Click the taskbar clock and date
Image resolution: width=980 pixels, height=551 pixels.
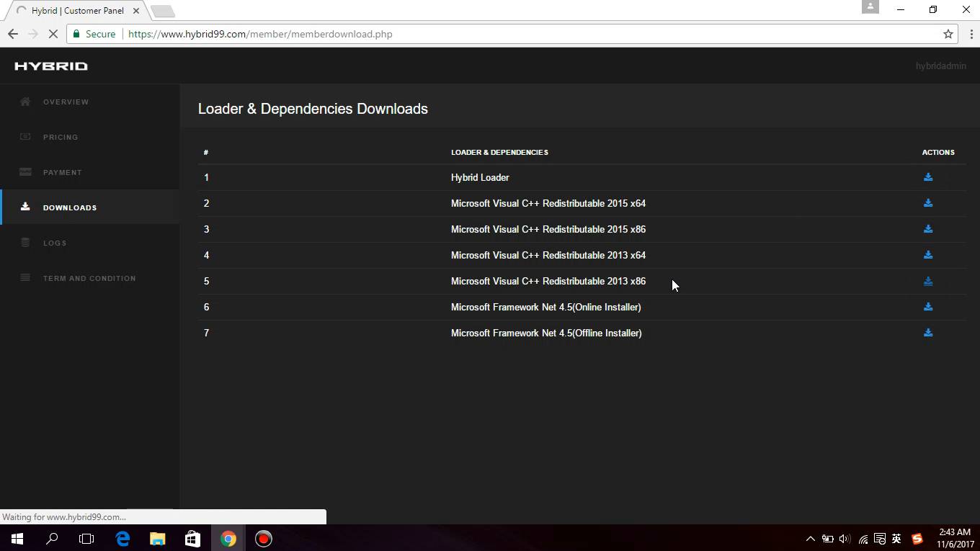tap(955, 539)
